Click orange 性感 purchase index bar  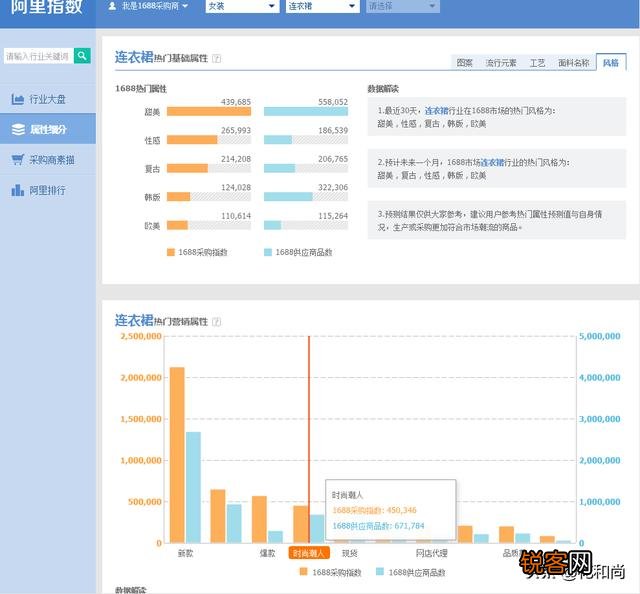192,140
